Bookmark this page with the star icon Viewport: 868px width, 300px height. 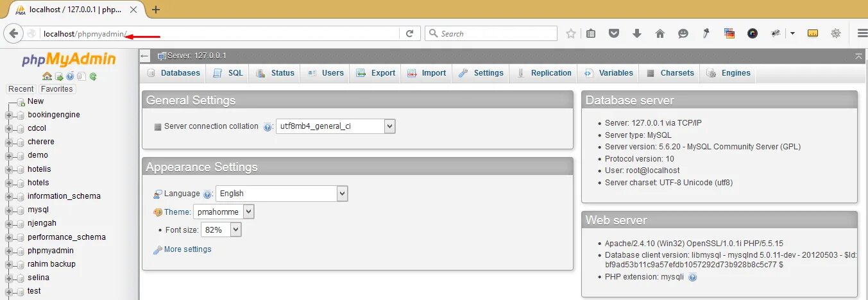(571, 33)
